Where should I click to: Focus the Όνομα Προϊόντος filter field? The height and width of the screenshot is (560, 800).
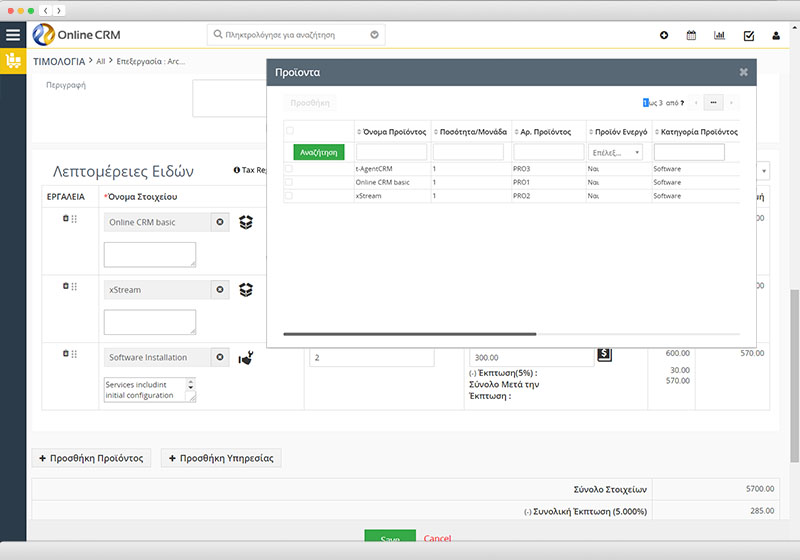click(391, 152)
